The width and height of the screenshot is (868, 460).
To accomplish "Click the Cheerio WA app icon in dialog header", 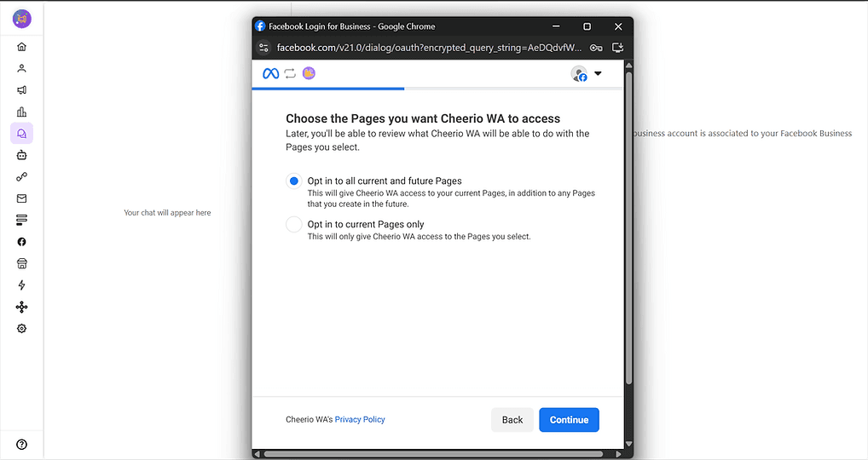I will 309,73.
